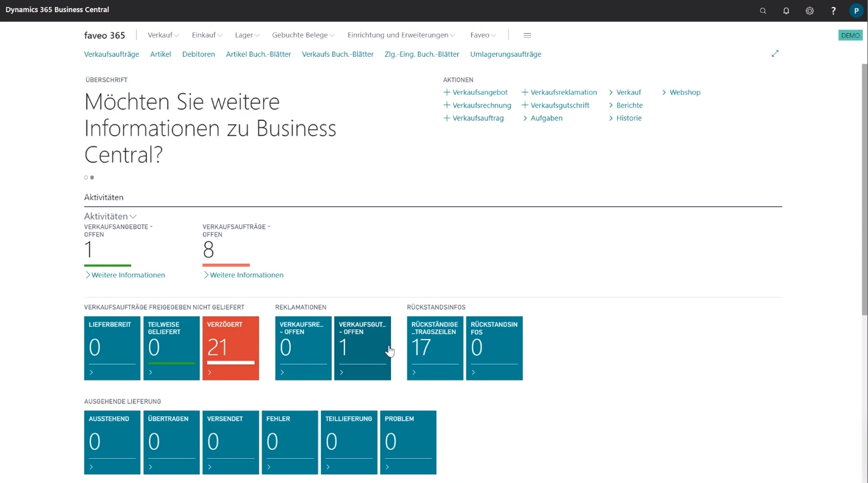Open the Rückständige Auftragszeilen tile
The image size is (868, 483).
[x=435, y=349]
